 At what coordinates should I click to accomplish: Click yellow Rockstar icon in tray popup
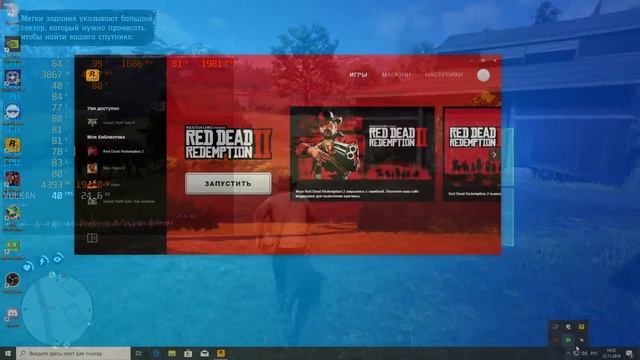[x=581, y=327]
